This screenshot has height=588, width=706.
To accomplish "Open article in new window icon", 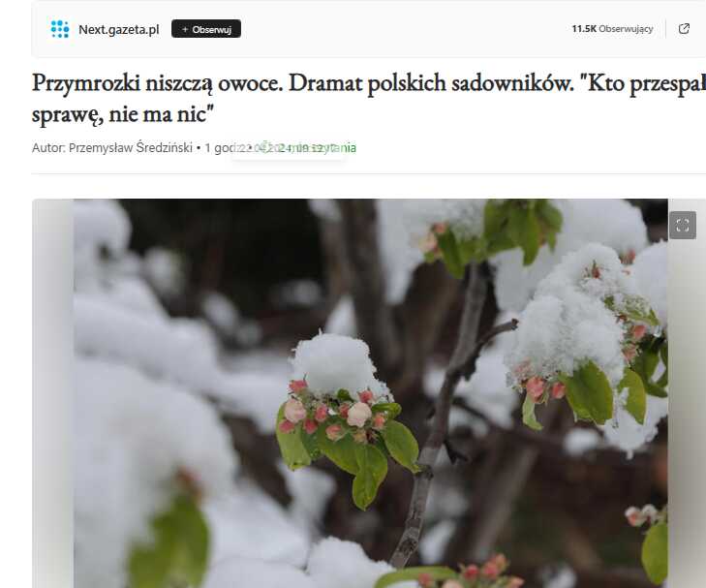I will point(684,29).
